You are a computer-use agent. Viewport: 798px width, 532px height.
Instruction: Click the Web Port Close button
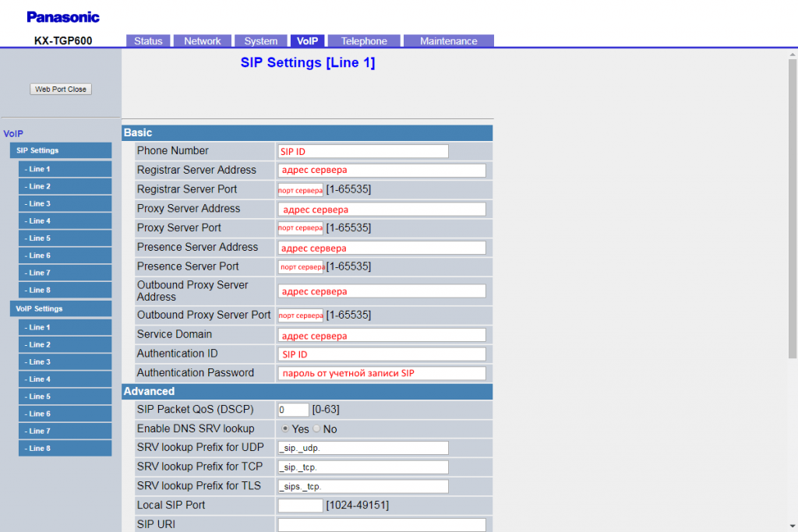pyautogui.click(x=61, y=89)
